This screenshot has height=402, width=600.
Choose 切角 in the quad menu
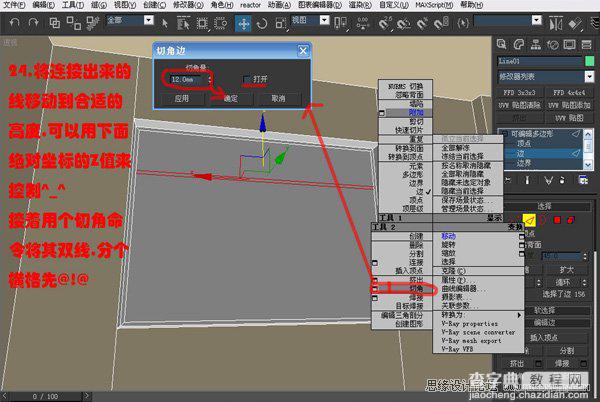tap(416, 288)
